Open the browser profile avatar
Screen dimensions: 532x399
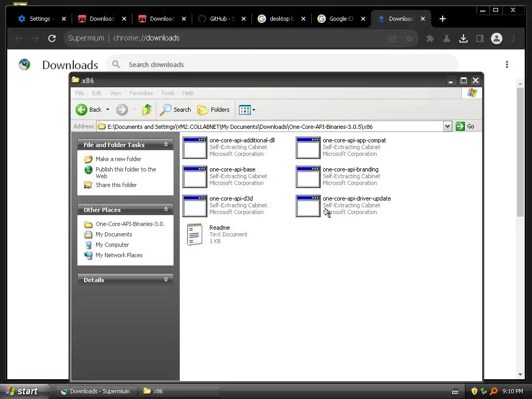tap(496, 38)
